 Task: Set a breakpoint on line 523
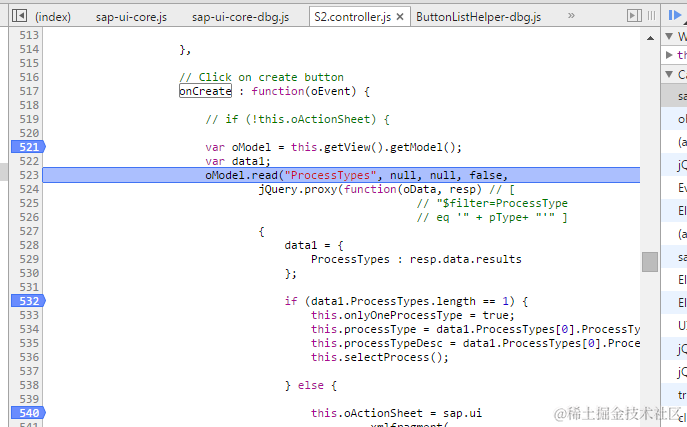(29, 175)
